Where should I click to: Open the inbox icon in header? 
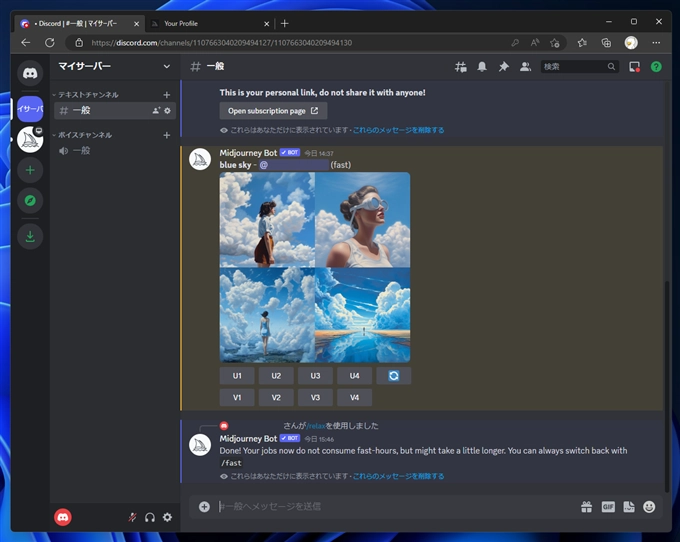tap(634, 67)
